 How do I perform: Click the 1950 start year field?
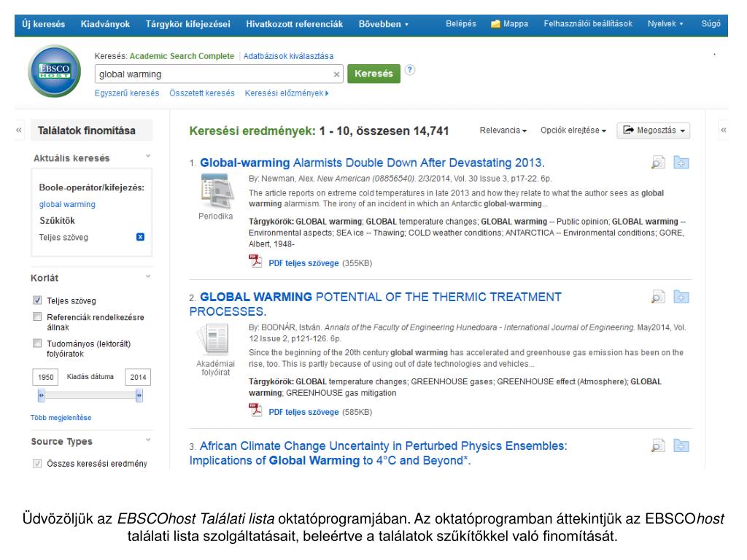point(45,377)
